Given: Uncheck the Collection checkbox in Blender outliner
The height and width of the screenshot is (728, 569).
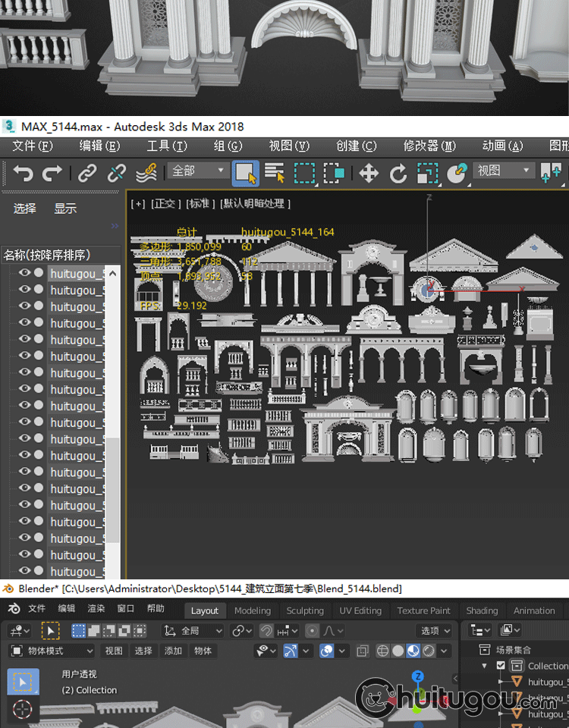Looking at the screenshot, I should (501, 666).
